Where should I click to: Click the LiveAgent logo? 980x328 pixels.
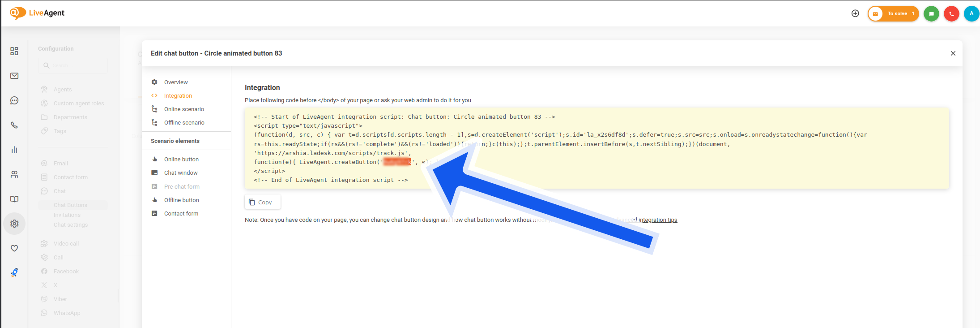tap(37, 13)
